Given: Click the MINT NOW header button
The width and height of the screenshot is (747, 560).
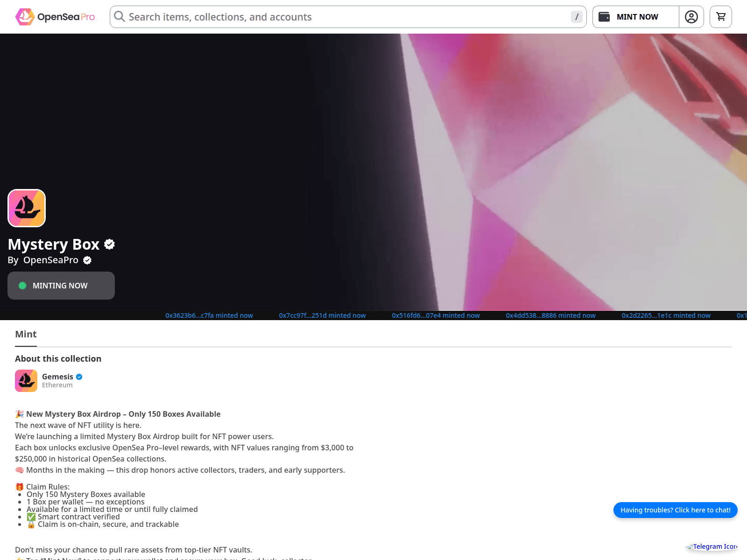Looking at the screenshot, I should pyautogui.click(x=636, y=17).
